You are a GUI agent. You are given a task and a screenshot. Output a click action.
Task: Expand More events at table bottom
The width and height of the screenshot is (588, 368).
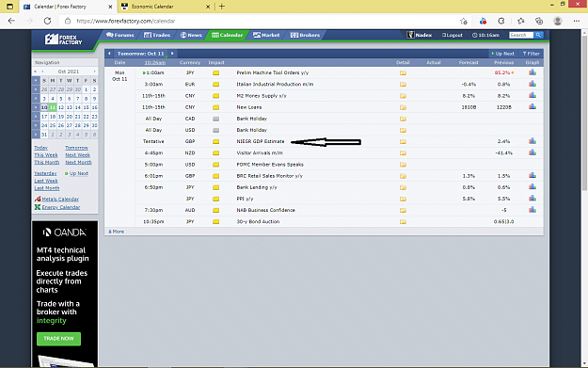[117, 232]
